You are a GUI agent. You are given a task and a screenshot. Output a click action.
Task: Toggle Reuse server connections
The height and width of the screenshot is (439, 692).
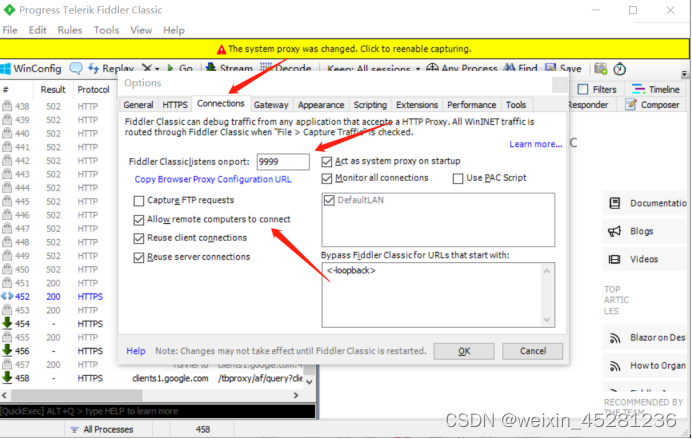[x=192, y=257]
